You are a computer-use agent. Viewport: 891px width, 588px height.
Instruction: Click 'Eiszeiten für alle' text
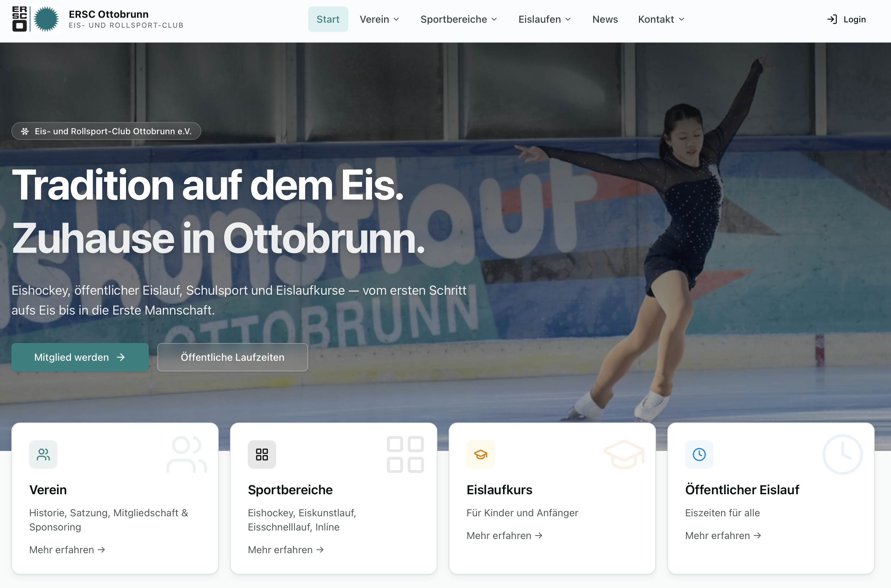(x=722, y=513)
